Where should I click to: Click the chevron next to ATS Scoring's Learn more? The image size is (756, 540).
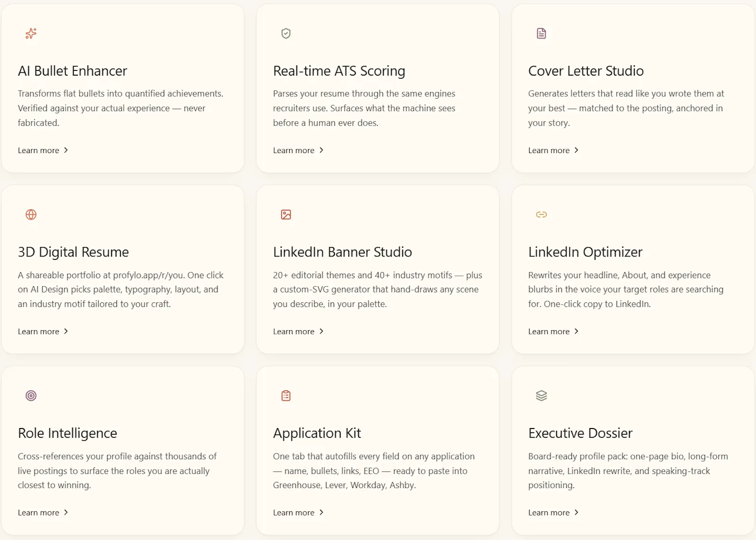pos(321,150)
